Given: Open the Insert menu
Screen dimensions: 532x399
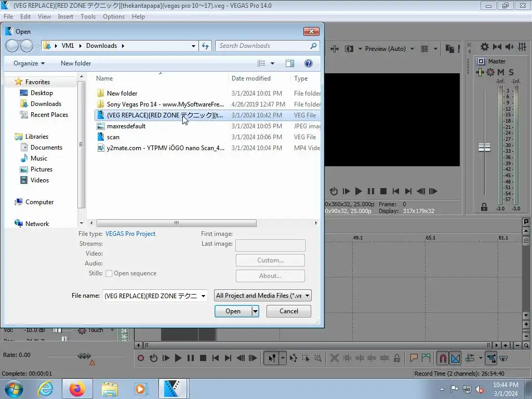Looking at the screenshot, I should tap(65, 16).
